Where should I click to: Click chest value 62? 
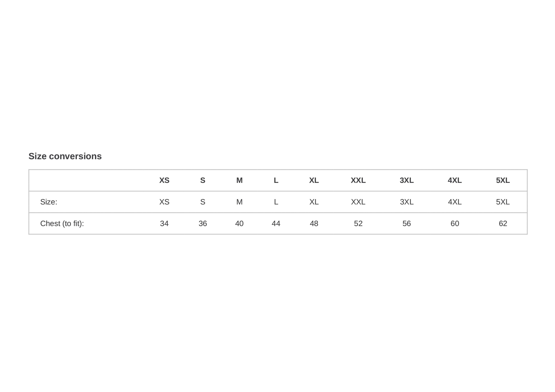click(503, 223)
